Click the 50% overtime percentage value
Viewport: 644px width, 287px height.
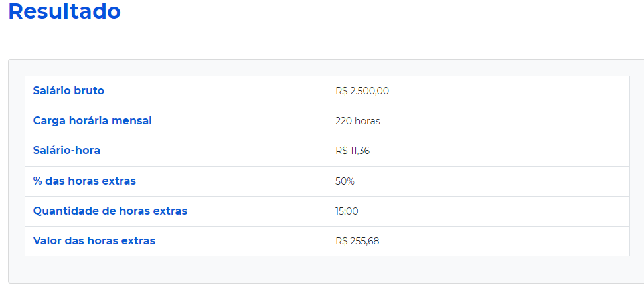[345, 181]
